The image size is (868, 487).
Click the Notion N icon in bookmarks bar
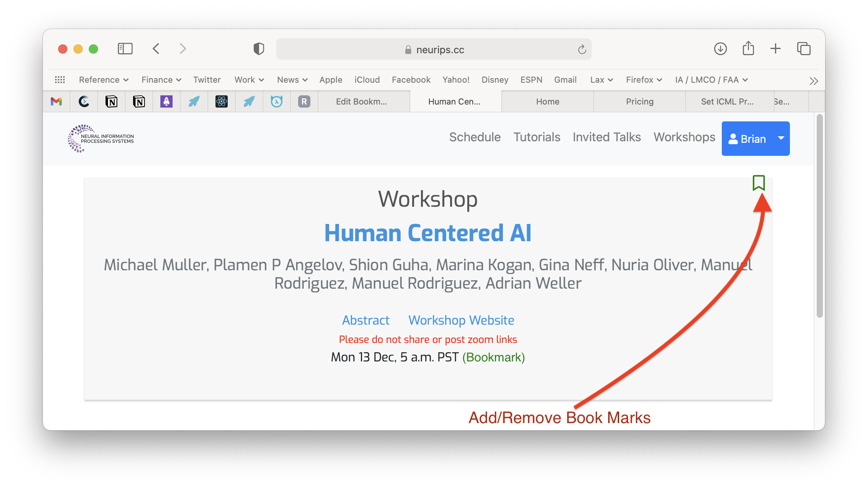coord(112,101)
